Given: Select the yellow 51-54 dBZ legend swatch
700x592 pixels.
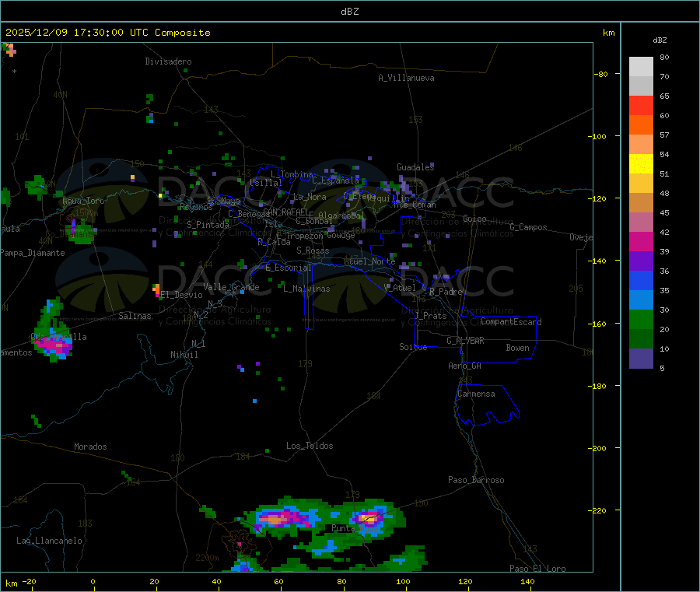Looking at the screenshot, I should click(x=641, y=164).
